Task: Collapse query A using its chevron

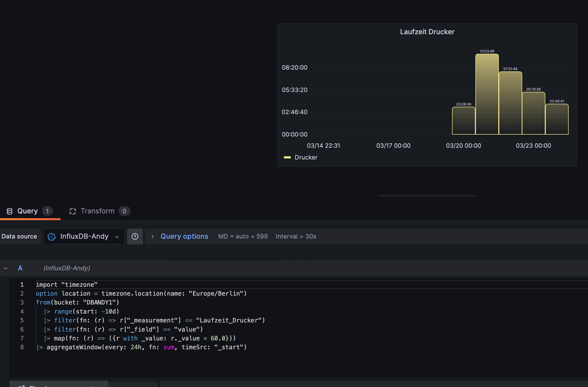Action: [5, 268]
